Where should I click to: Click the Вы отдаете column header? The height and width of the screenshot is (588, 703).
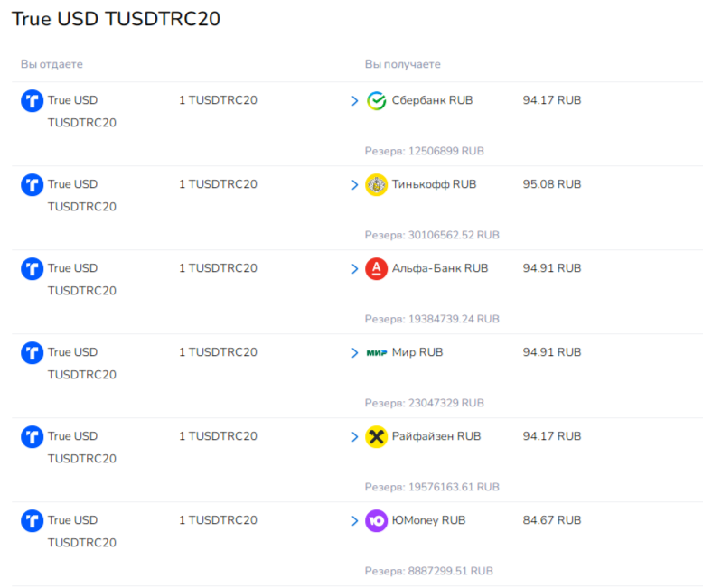pos(52,64)
